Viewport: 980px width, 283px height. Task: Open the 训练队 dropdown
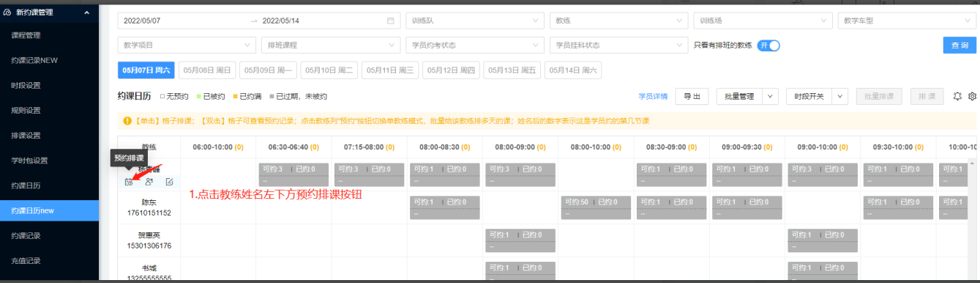point(475,21)
